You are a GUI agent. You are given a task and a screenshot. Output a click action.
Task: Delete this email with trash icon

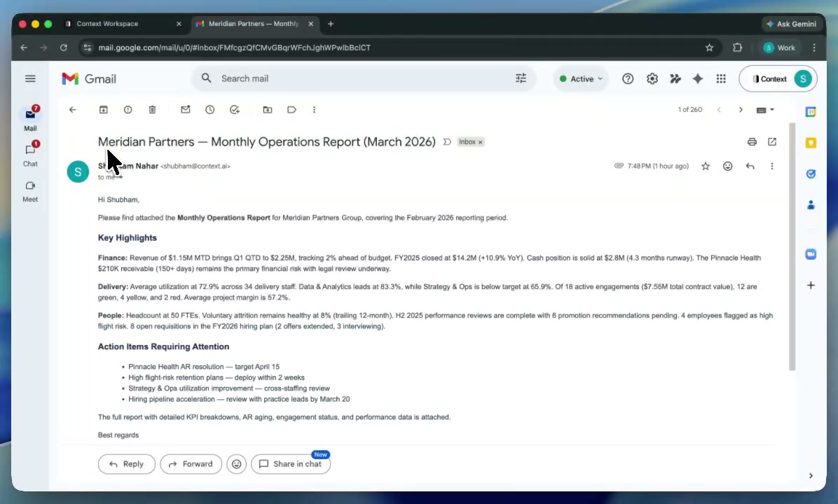point(152,109)
